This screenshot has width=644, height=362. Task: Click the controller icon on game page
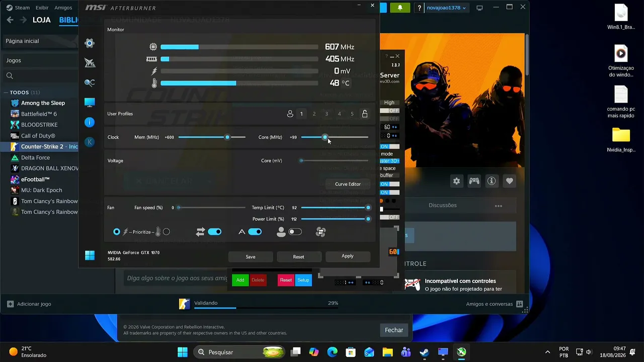474,181
